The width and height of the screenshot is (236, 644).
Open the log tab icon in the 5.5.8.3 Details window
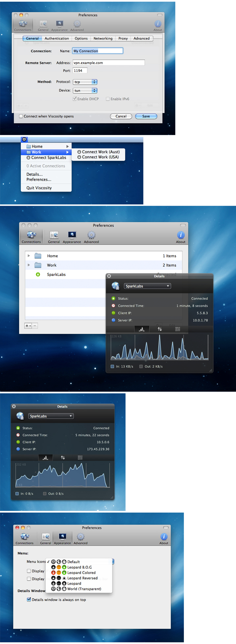(178, 329)
